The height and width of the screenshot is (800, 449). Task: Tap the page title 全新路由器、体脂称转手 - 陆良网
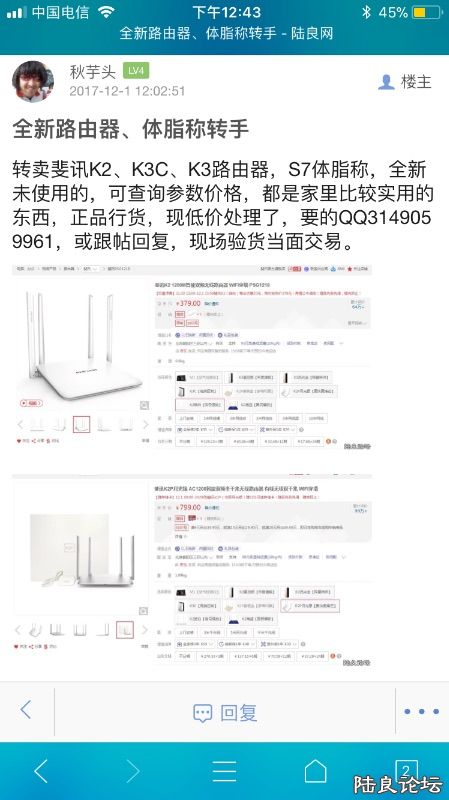point(226,34)
